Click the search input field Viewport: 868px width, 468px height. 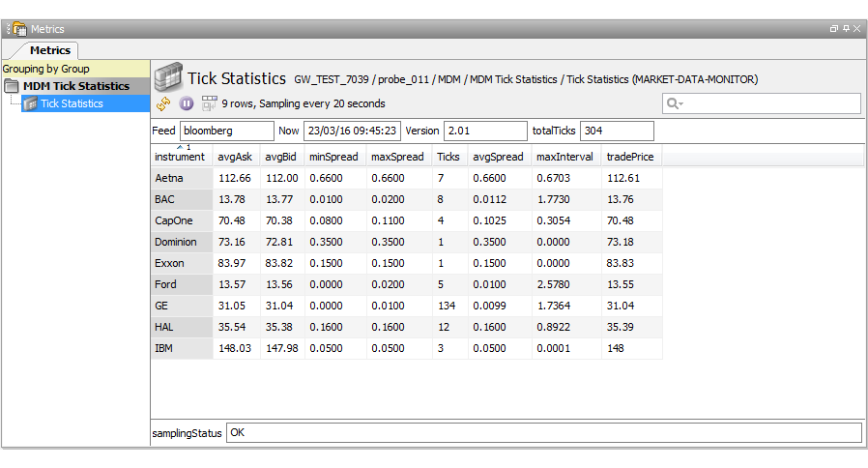(761, 103)
